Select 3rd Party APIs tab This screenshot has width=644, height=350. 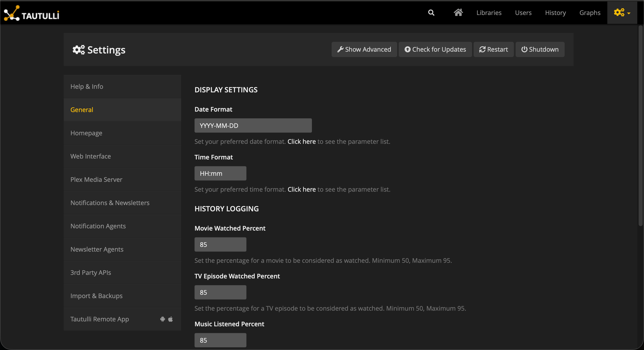pyautogui.click(x=122, y=272)
